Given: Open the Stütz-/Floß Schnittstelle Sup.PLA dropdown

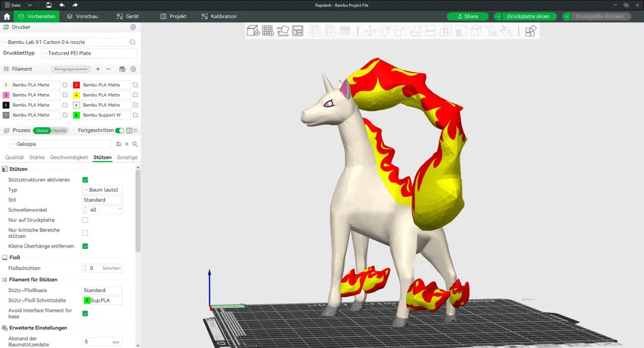Looking at the screenshot, I should pyautogui.click(x=102, y=300).
